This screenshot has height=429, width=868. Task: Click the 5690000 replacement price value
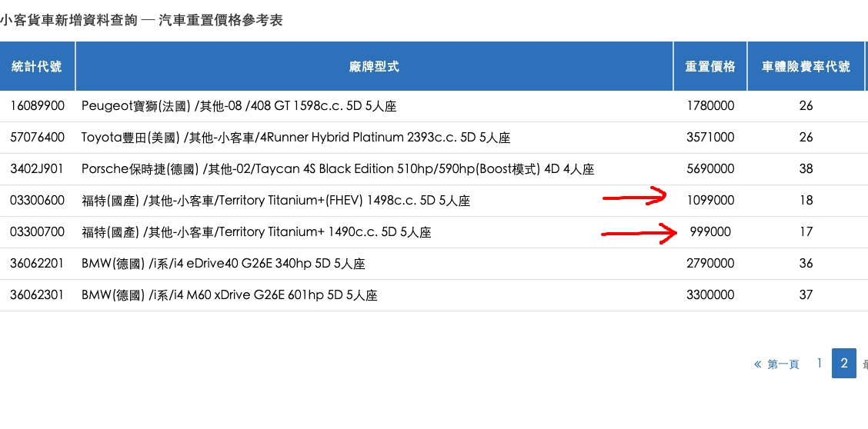710,169
